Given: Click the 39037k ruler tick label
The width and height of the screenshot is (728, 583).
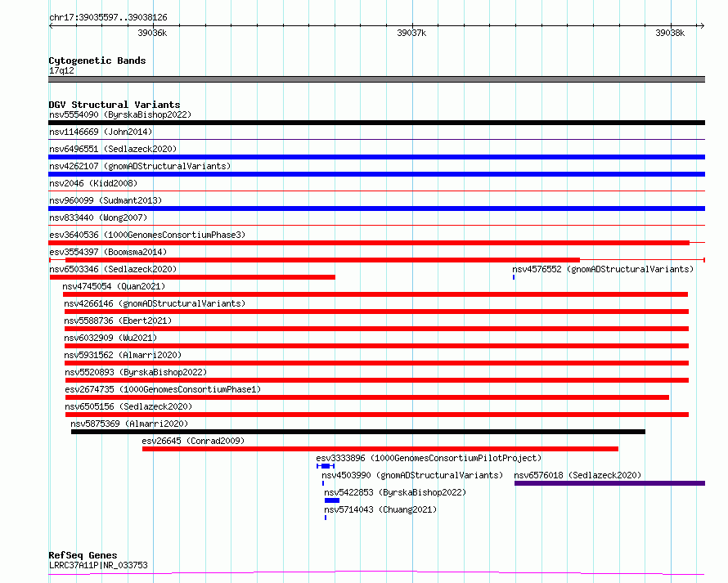Looking at the screenshot, I should 411,33.
